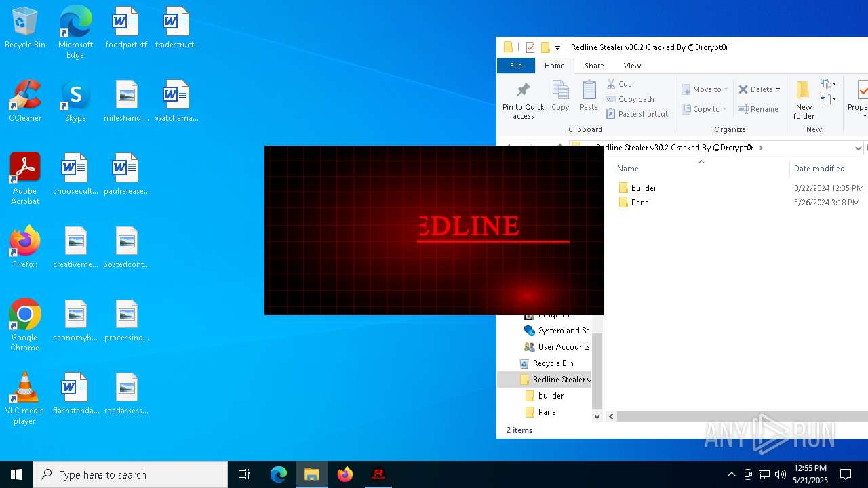Click Copy path in ribbon
Viewport: 868px width, 488px height.
[630, 99]
